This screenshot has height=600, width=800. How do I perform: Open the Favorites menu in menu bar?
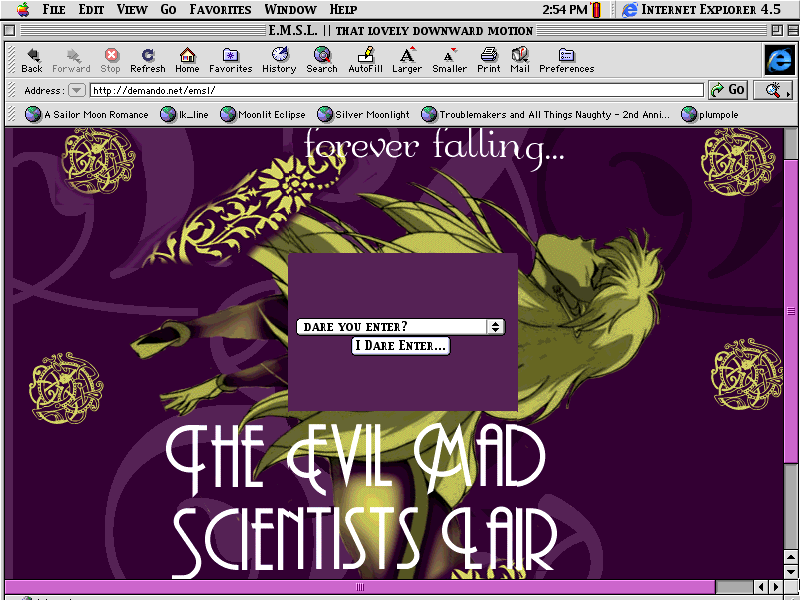point(220,9)
